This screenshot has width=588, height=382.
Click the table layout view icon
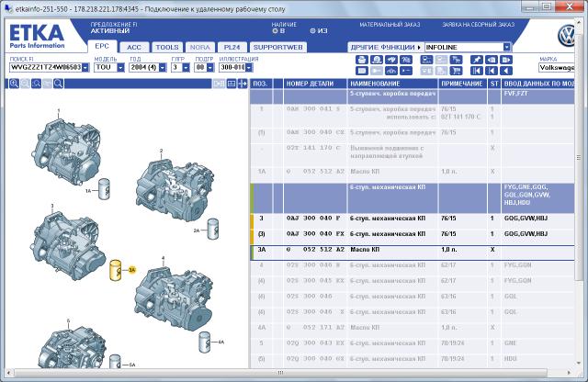232,84
